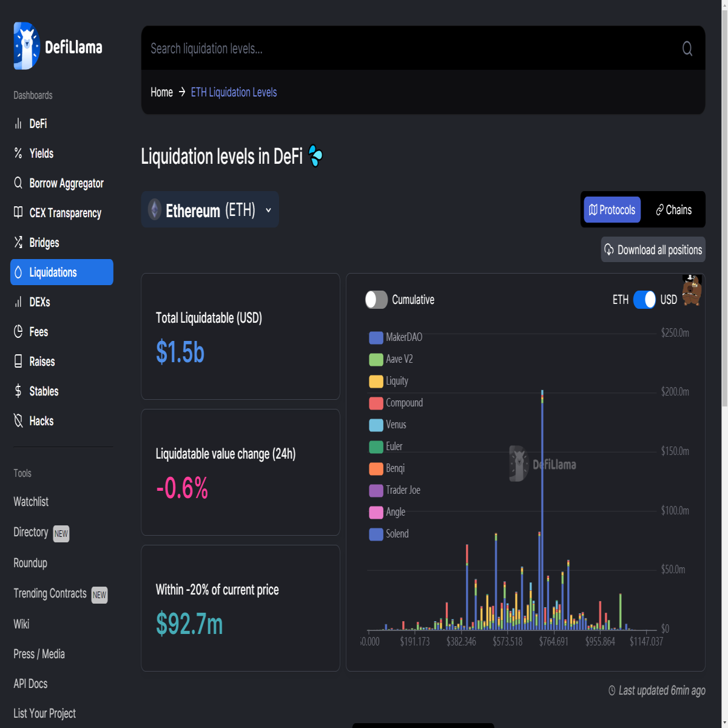
Task: Select the Hacks shield icon
Action: pyautogui.click(x=18, y=421)
